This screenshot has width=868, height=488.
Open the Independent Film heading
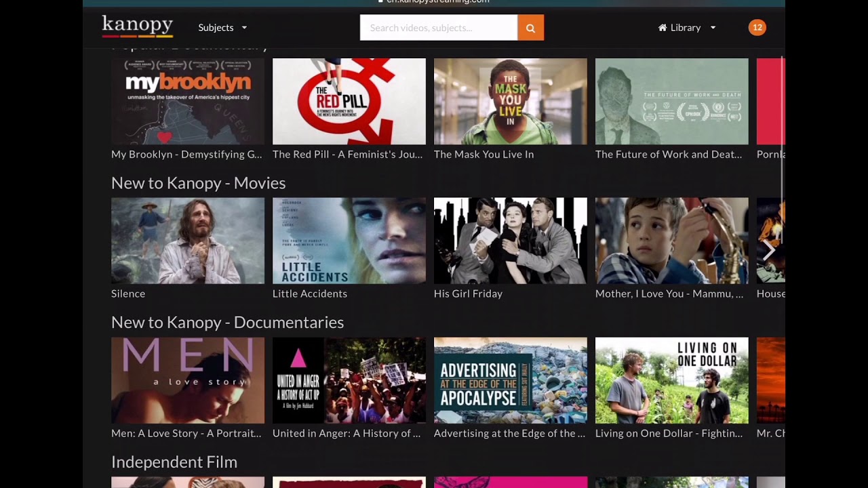pos(174,462)
